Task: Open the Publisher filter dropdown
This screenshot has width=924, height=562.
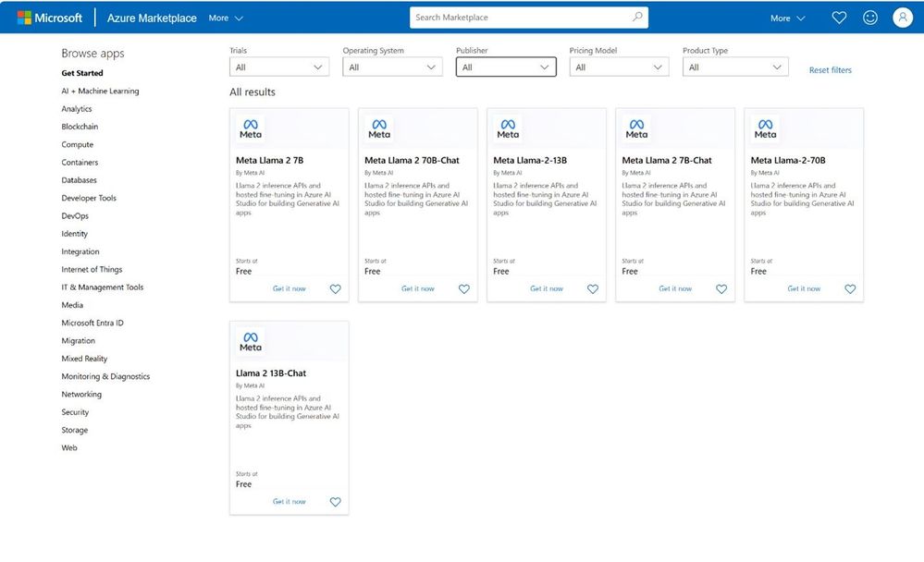Action: [506, 67]
